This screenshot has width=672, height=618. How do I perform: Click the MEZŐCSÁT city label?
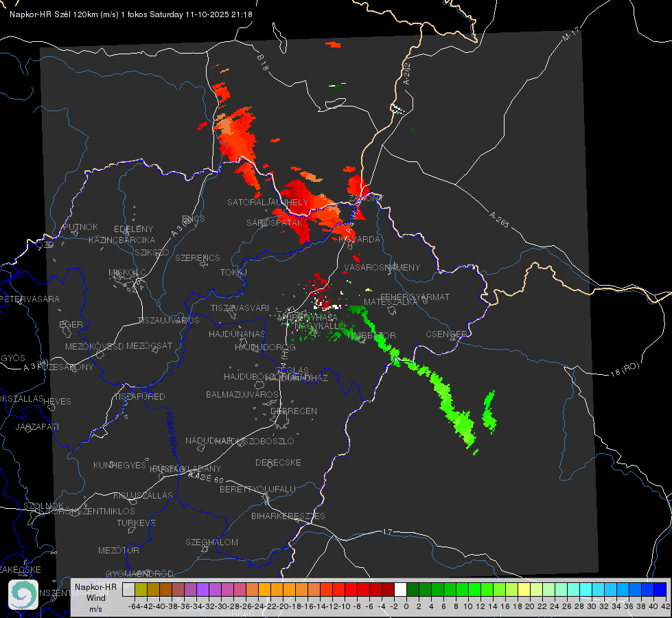[x=149, y=345]
